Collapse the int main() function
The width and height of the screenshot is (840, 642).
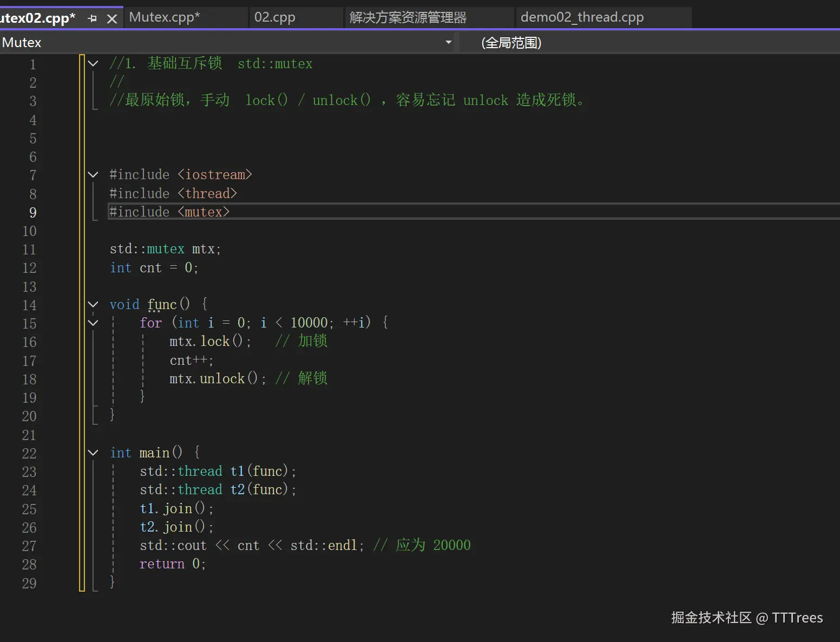(93, 453)
